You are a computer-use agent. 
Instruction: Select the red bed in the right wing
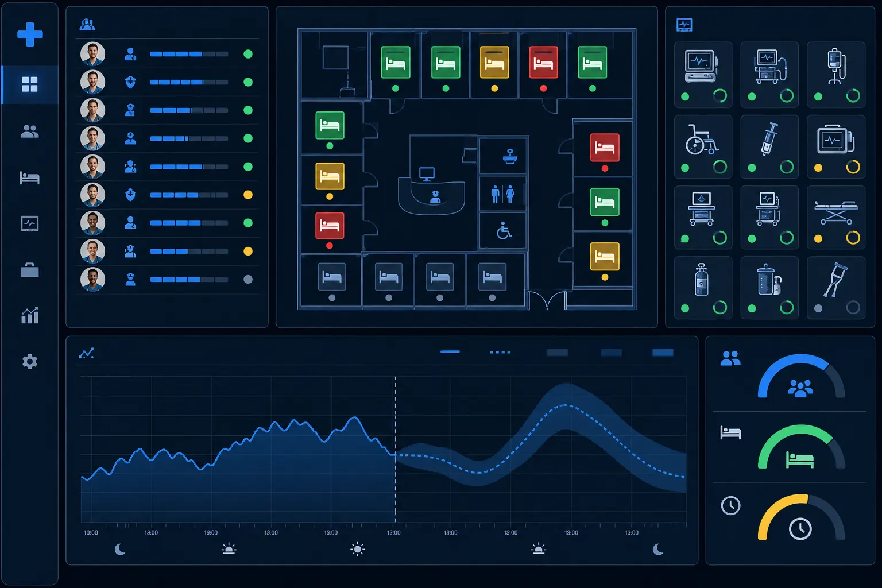pyautogui.click(x=605, y=148)
